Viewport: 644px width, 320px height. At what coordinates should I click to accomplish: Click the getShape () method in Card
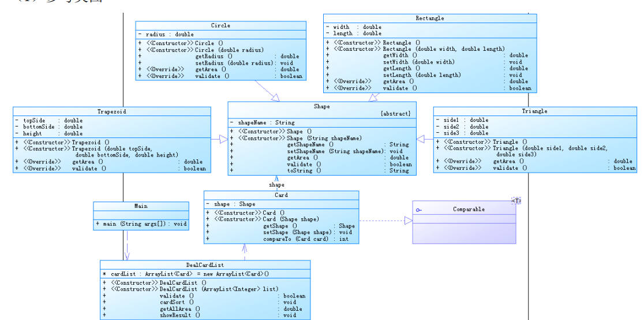pos(280,226)
